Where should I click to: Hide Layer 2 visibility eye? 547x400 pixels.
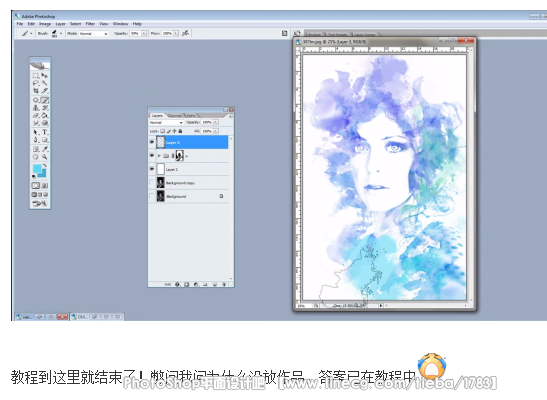coord(152,169)
